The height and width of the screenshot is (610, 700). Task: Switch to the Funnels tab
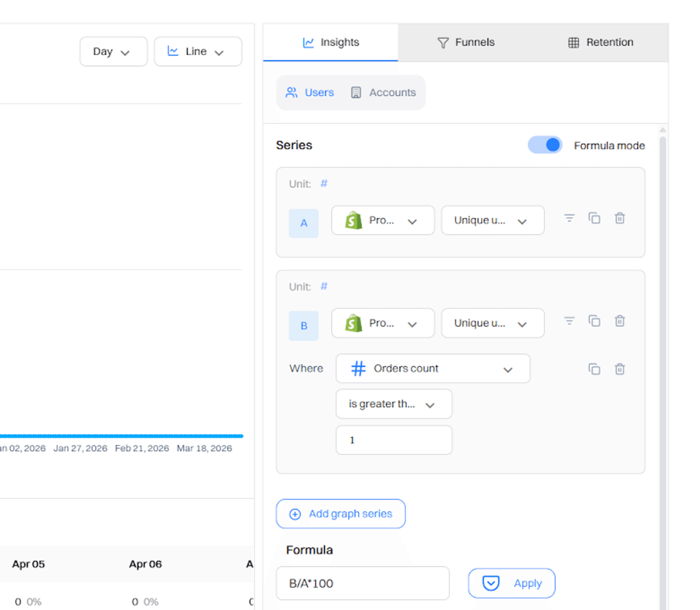(x=466, y=43)
